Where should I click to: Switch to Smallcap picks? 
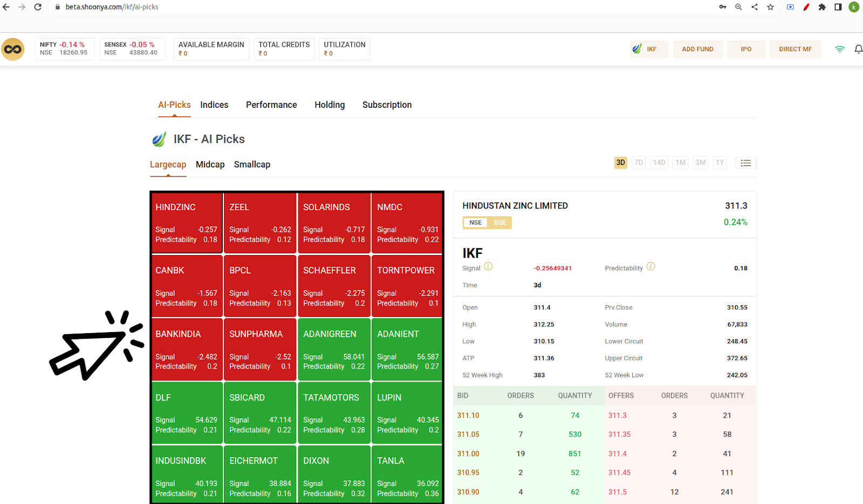point(252,165)
